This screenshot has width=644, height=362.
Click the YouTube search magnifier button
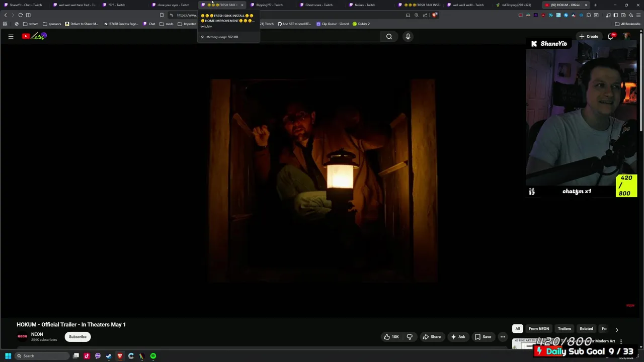(x=389, y=36)
